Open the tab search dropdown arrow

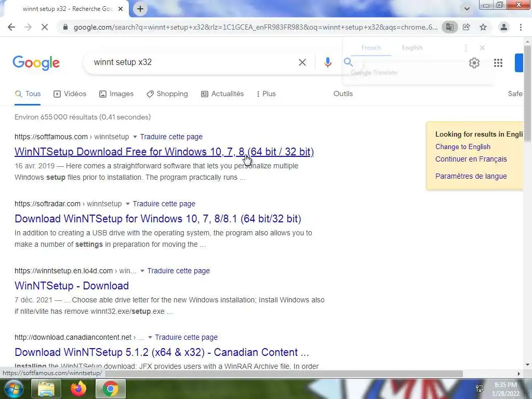(x=467, y=9)
